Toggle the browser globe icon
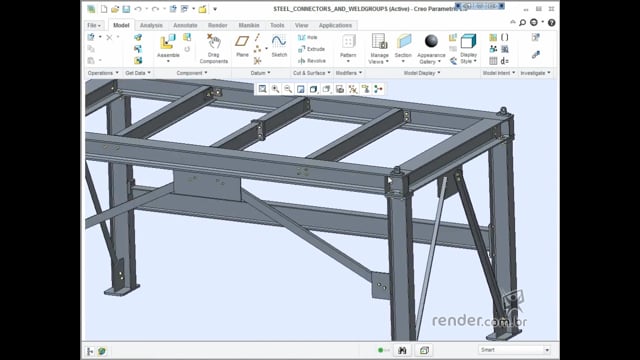Image resolution: width=640 pixels, height=360 pixels. 102,351
